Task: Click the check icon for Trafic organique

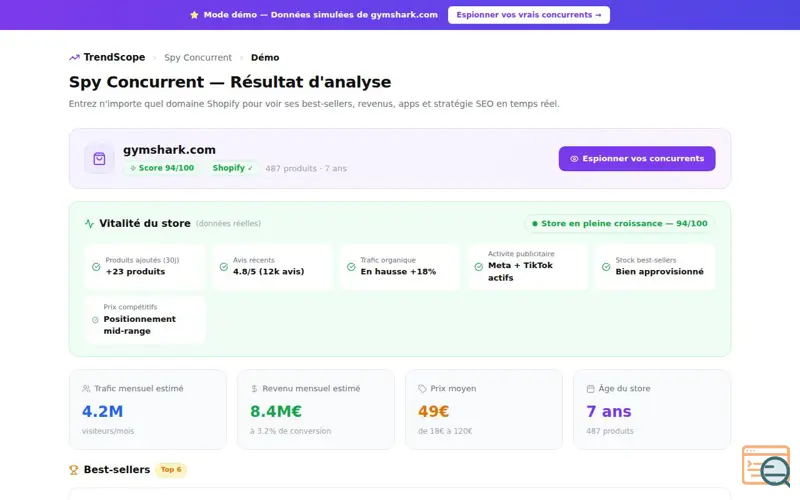Action: [x=351, y=267]
